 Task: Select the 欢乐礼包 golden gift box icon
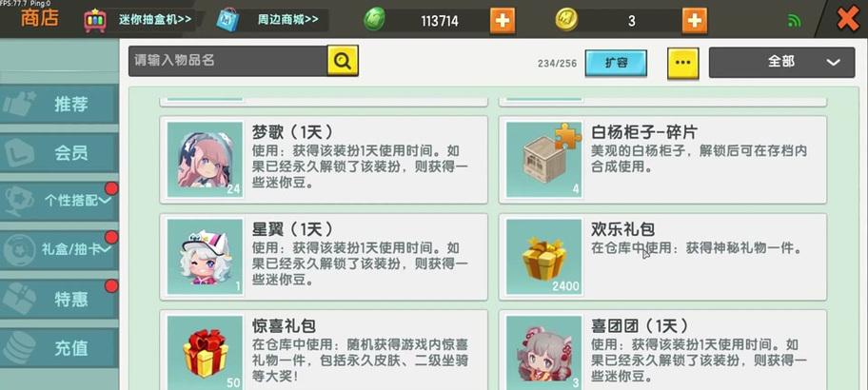[x=543, y=257]
